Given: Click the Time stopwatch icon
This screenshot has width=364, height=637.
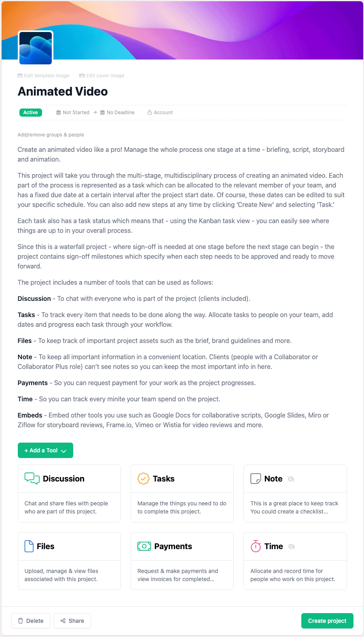Looking at the screenshot, I should point(256,546).
